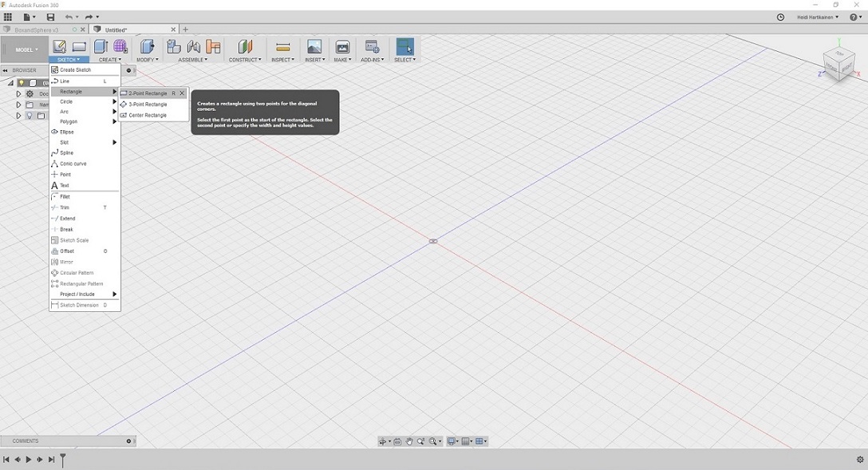Click the Zoom magnifier icon
Viewport: 868px width, 470px height.
[420, 441]
